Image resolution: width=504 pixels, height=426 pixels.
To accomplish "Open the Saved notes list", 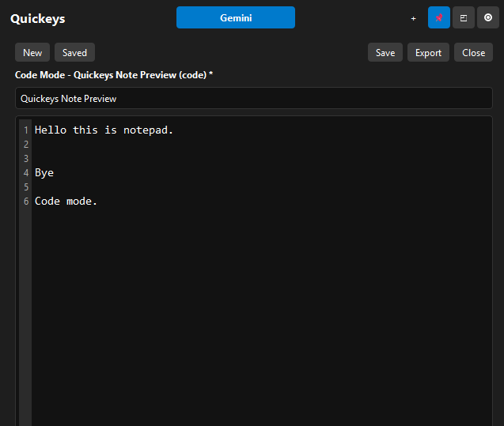I will click(74, 52).
